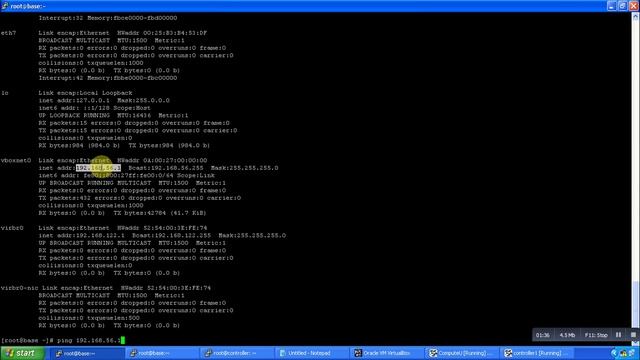Click the Notepad icon on the taskbar button
The height and width of the screenshot is (360, 640).
tap(282, 353)
